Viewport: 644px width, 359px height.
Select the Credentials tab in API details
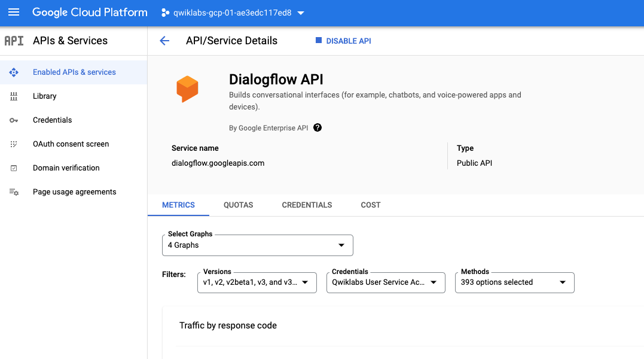(x=307, y=205)
